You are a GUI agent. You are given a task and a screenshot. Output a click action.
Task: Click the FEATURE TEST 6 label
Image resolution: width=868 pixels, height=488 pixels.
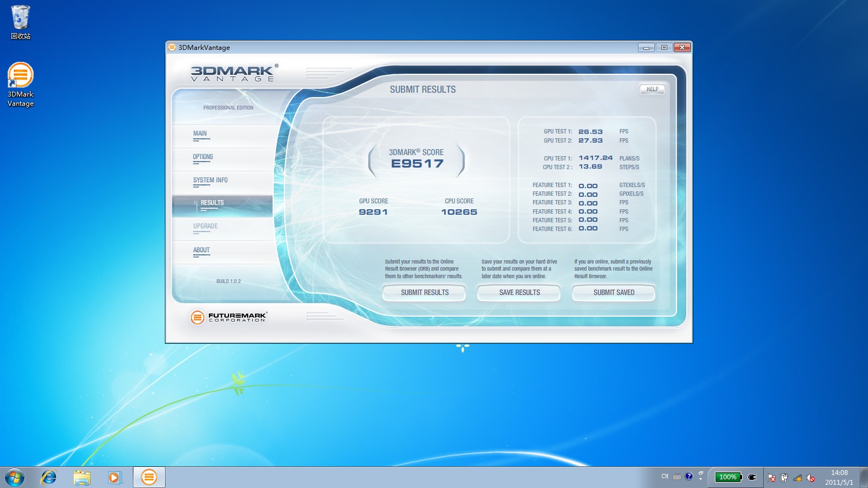tap(552, 229)
